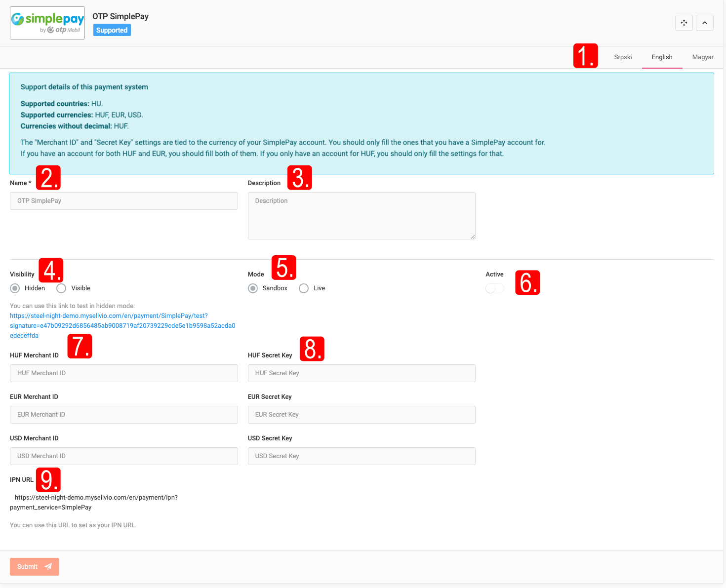
Task: Choose Sandbox mode
Action: (253, 288)
